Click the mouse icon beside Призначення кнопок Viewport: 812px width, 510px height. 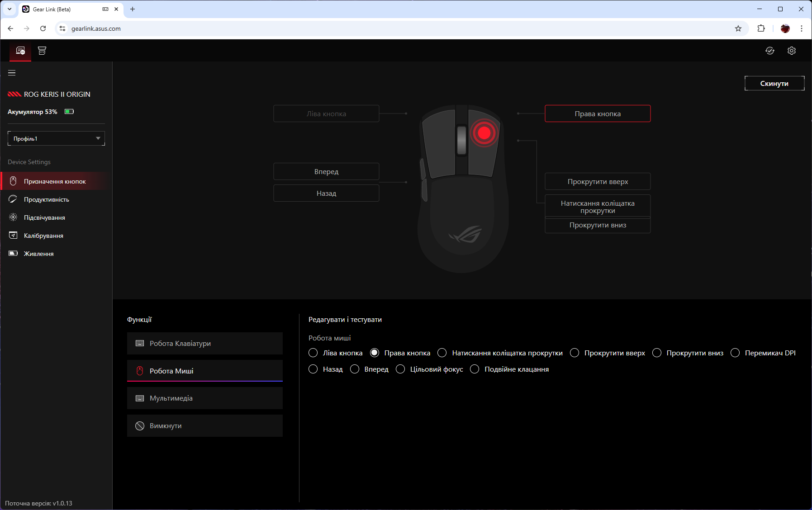14,181
